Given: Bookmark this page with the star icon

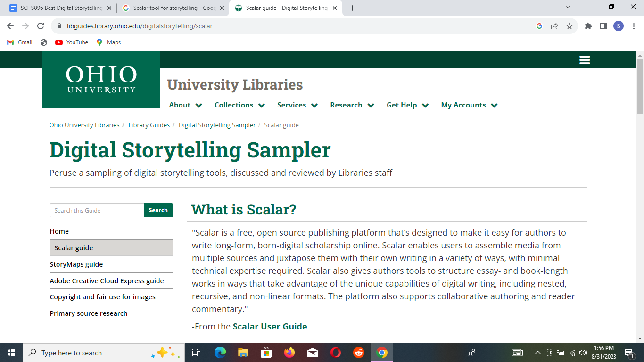Looking at the screenshot, I should (570, 26).
